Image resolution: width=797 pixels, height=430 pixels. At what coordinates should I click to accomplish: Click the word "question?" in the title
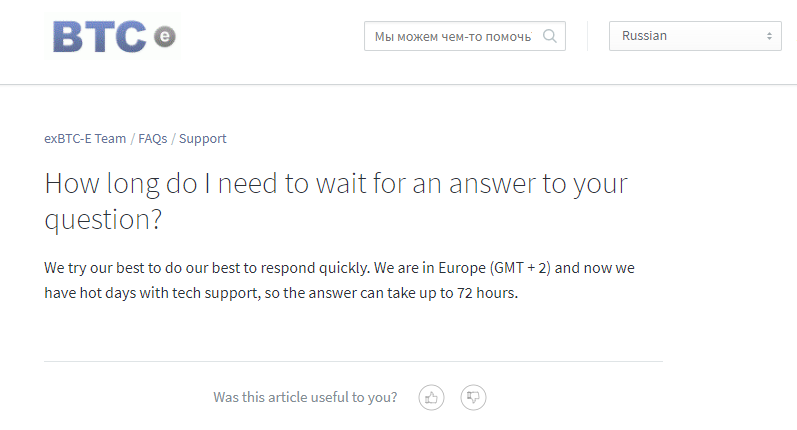click(103, 220)
